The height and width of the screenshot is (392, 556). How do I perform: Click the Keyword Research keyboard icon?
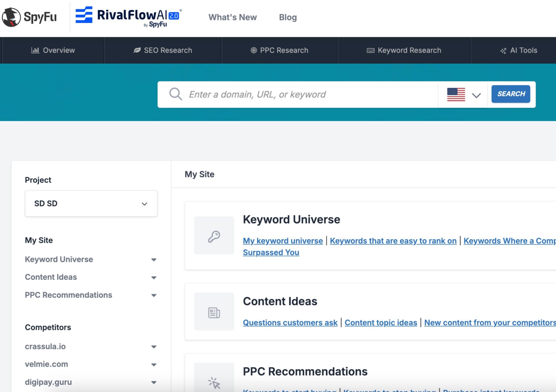tap(371, 50)
